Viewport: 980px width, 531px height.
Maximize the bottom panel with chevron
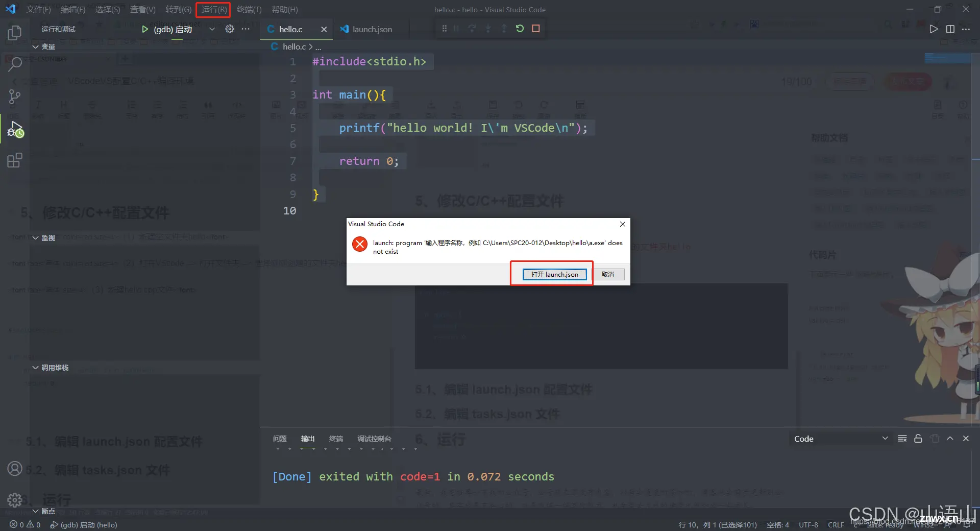tap(950, 439)
